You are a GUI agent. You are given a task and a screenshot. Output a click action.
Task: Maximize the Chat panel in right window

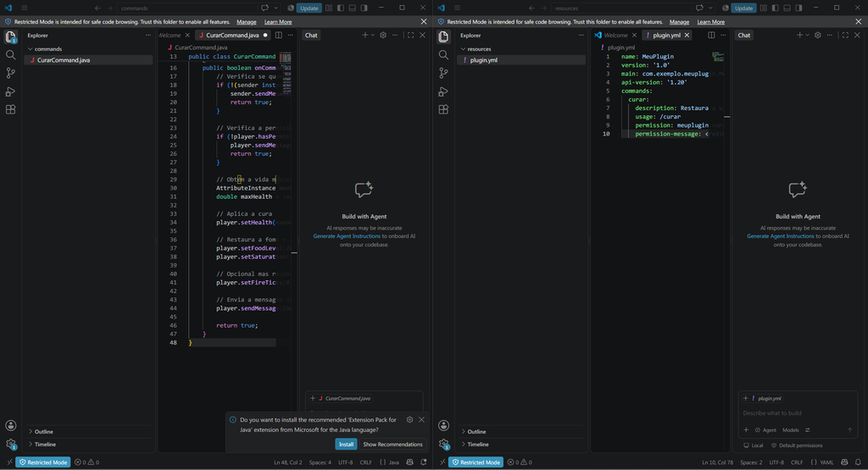[845, 35]
